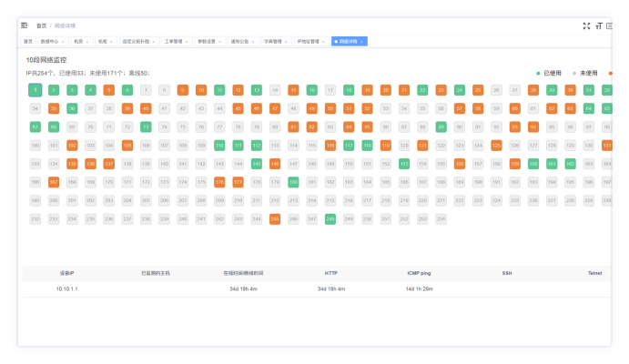
Task: Collapse the sidebar with the hamburger icon
Action: pyautogui.click(x=25, y=26)
